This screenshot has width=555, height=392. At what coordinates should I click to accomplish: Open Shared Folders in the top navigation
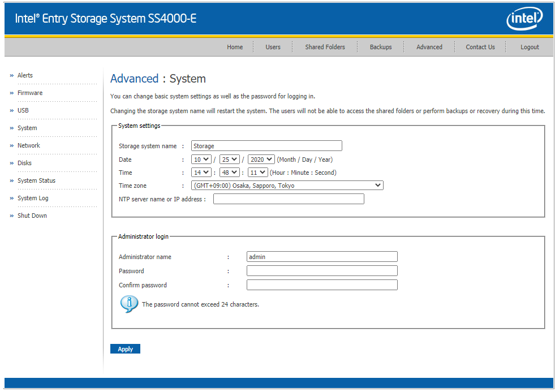tap(325, 47)
